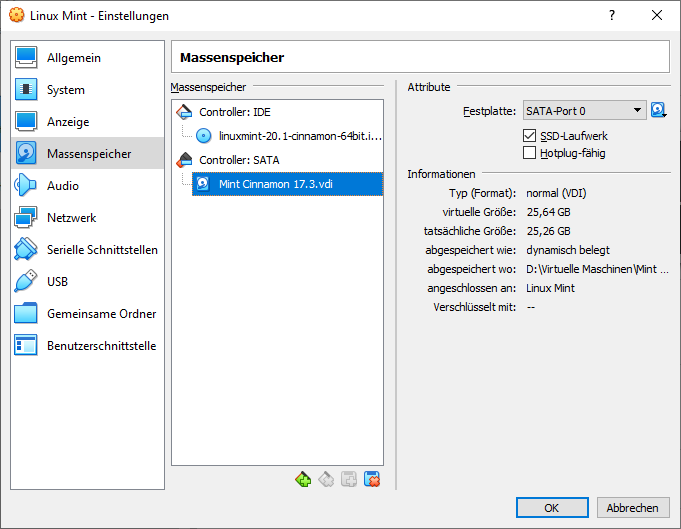Select Controller: SATA in storage tree
The image size is (681, 529).
point(239,160)
